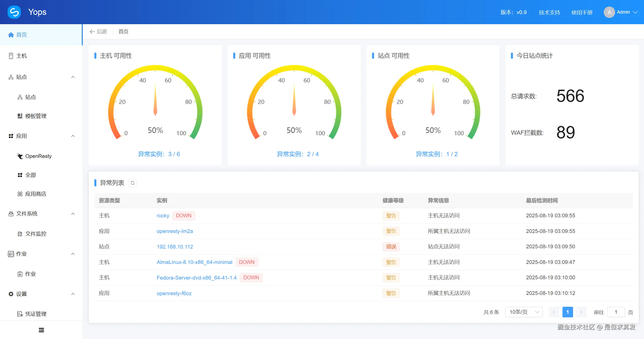This screenshot has height=339, width=644.
Task: Click 异常实例: 3/6 under host availability gauge
Action: (159, 154)
